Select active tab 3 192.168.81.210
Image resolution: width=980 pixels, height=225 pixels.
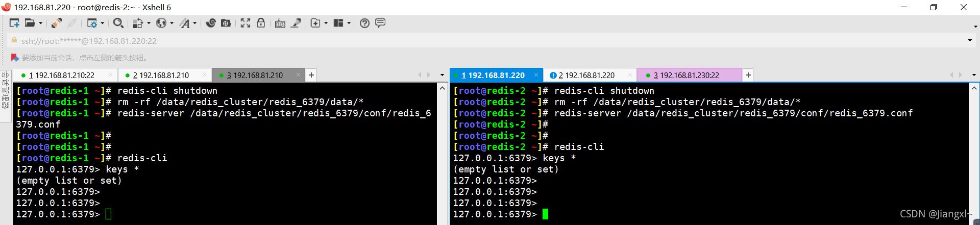[258, 75]
